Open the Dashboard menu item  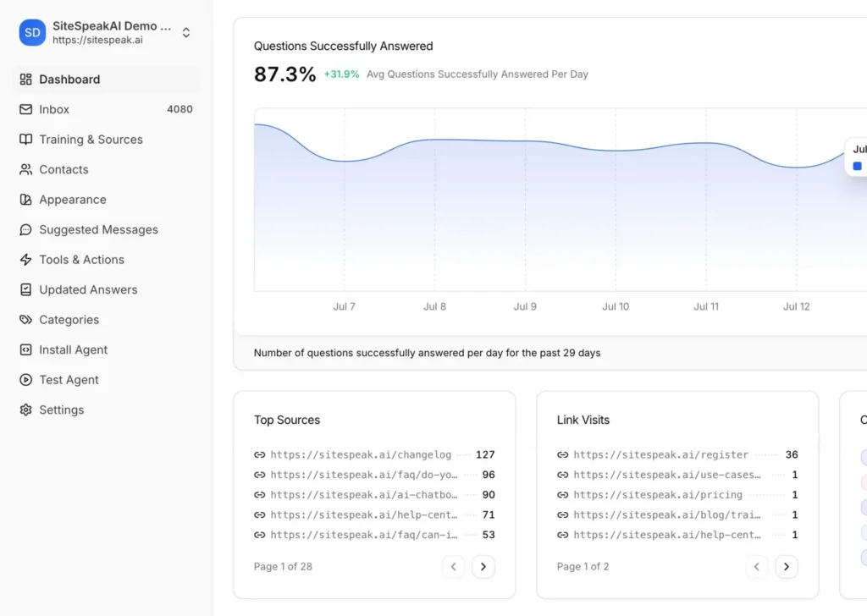coord(106,80)
